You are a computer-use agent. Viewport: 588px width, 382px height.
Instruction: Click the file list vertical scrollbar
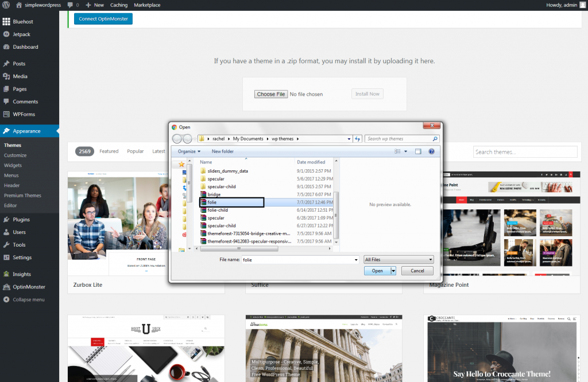[336, 215]
